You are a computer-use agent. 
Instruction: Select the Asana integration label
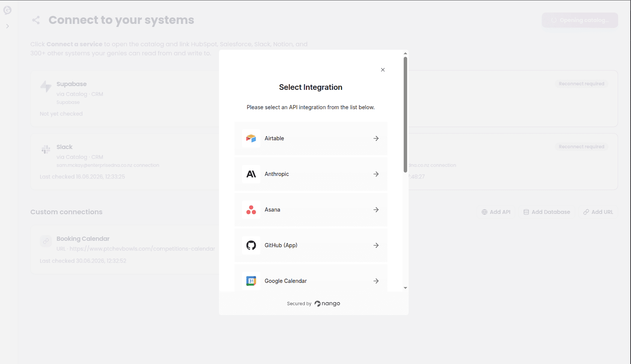tap(272, 210)
